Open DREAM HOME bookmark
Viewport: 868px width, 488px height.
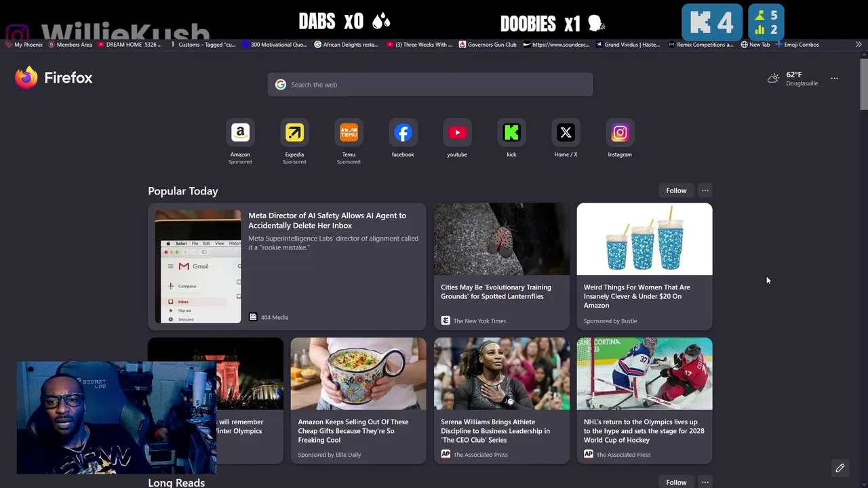coord(130,45)
